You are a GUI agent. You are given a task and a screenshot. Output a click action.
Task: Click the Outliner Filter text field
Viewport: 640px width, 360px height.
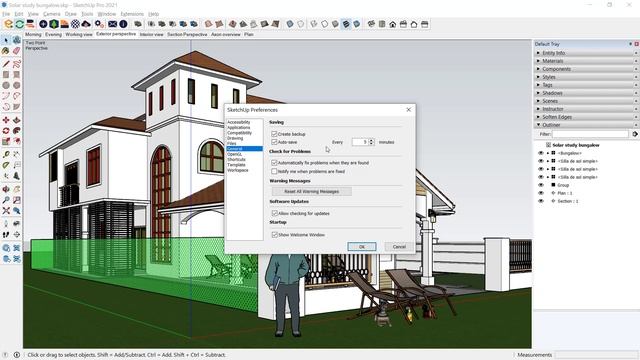(590, 134)
